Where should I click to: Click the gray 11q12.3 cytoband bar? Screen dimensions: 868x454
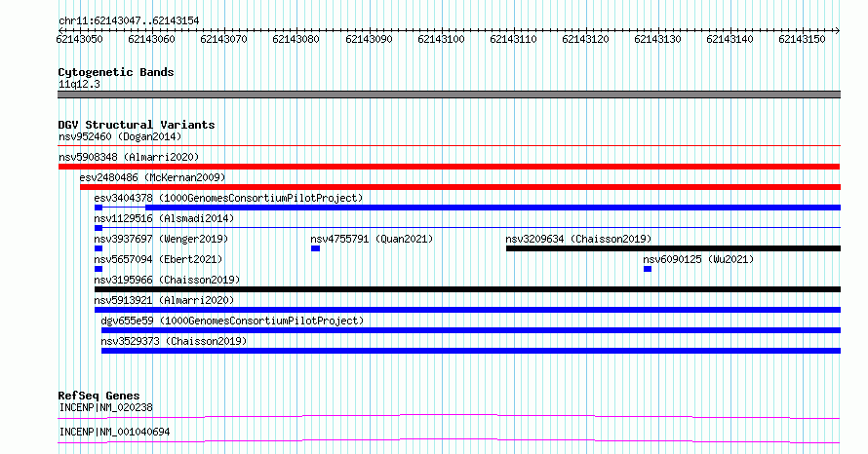449,95
